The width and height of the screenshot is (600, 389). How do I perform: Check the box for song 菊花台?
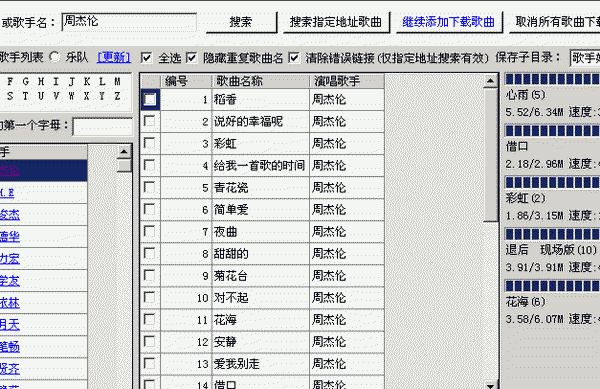coord(150,275)
